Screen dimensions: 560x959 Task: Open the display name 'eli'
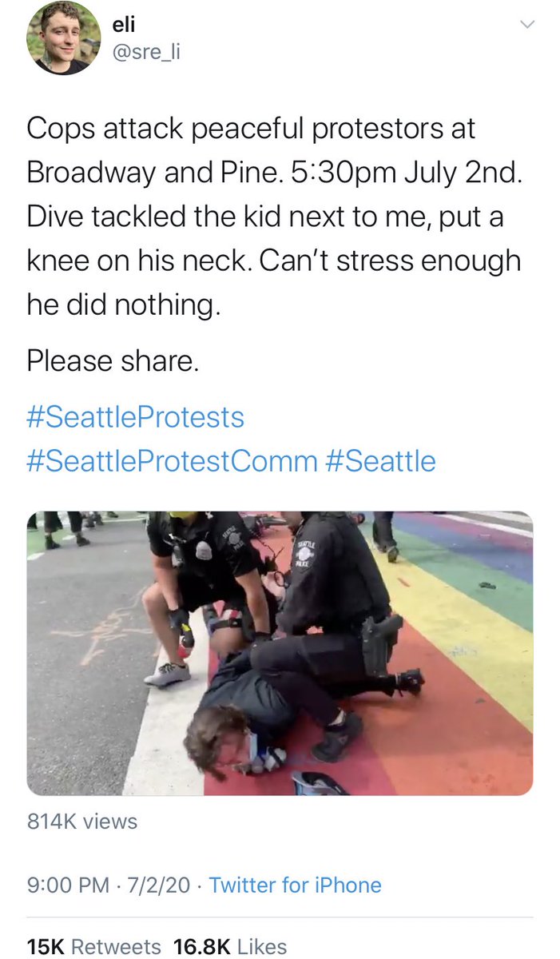coord(125,26)
